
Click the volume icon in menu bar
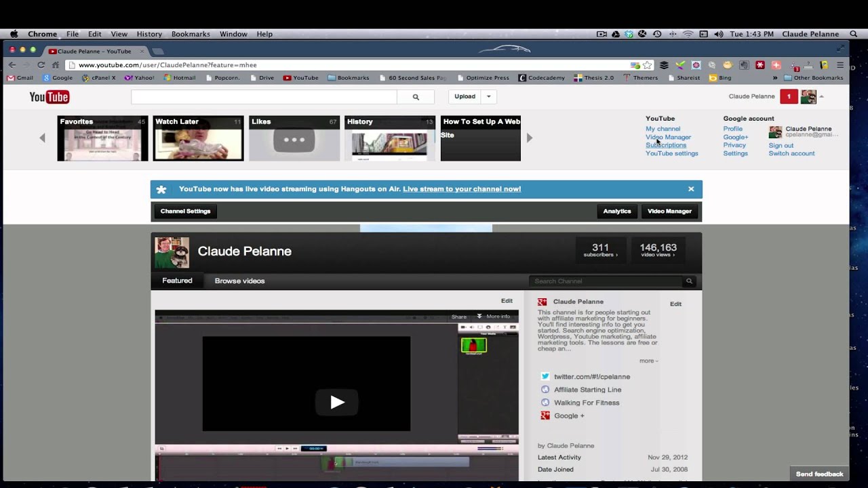tap(718, 34)
